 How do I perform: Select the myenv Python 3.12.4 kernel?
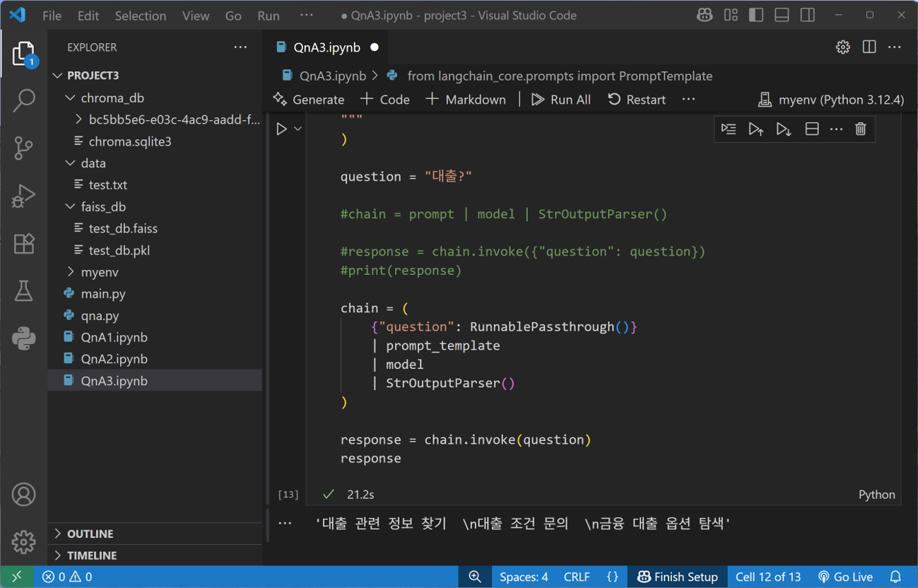click(831, 100)
